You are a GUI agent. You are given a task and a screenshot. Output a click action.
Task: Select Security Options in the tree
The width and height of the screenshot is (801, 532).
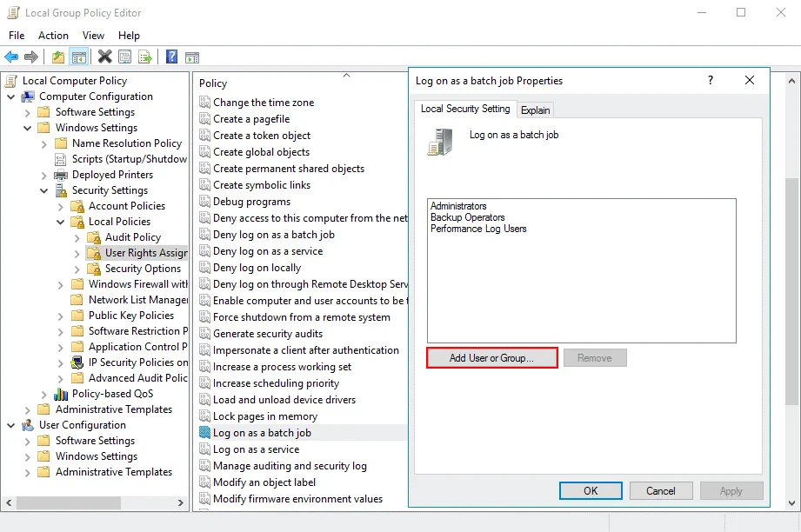143,269
